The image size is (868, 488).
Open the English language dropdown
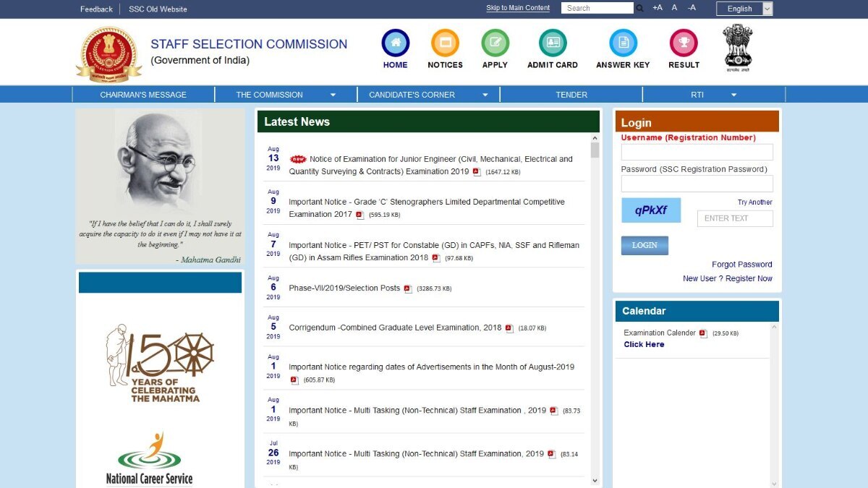pyautogui.click(x=744, y=9)
